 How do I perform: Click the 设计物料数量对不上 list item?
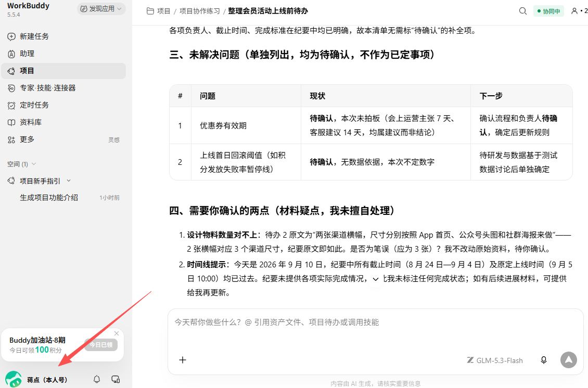[x=379, y=242]
